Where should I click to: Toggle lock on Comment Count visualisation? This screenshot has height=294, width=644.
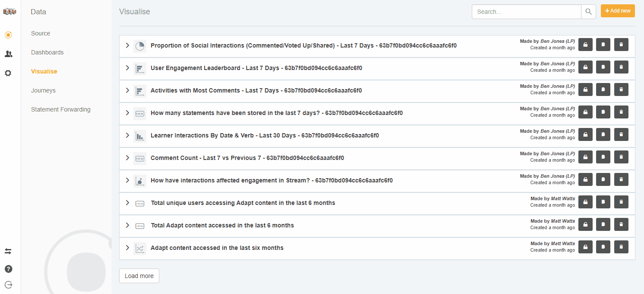(x=585, y=157)
